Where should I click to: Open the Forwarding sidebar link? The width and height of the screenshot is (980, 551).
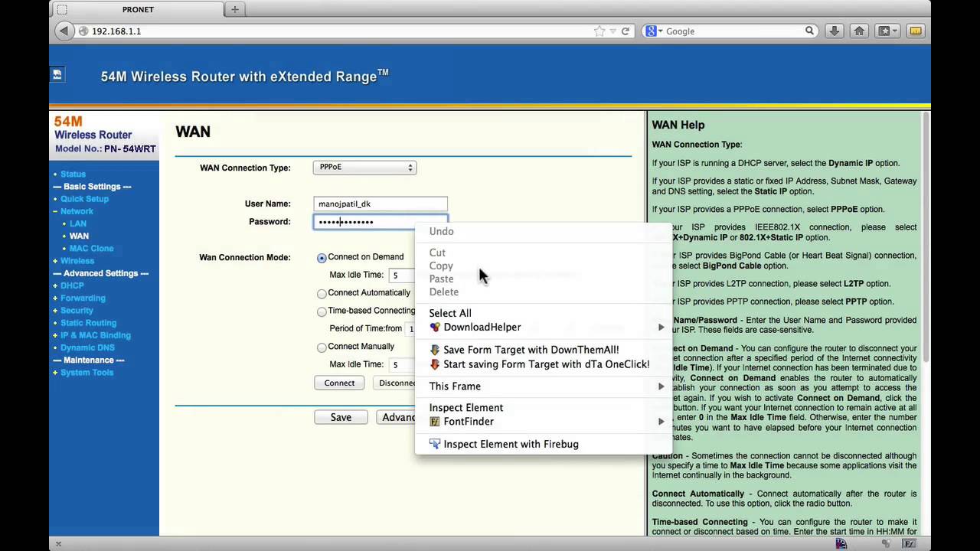[83, 298]
